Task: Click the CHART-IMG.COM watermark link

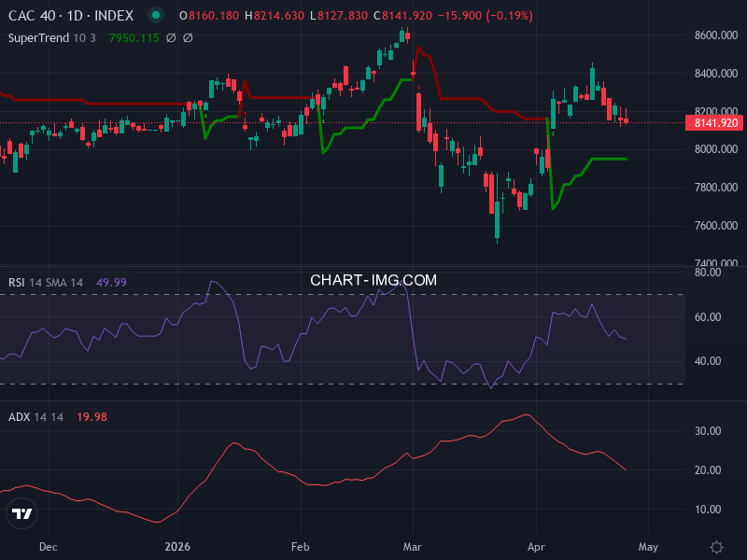Action: [373, 279]
